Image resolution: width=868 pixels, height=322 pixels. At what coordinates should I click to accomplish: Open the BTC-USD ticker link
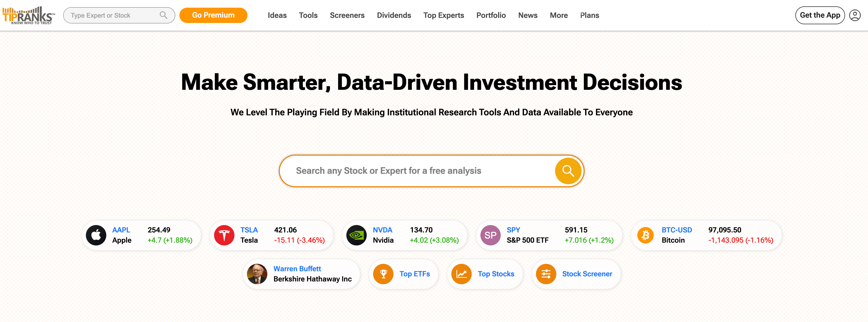[677, 230]
